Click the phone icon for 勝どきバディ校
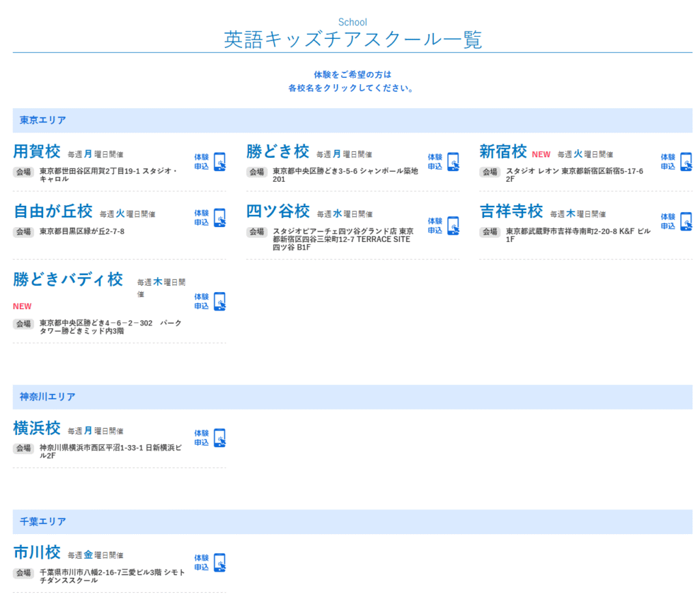 pos(219,302)
